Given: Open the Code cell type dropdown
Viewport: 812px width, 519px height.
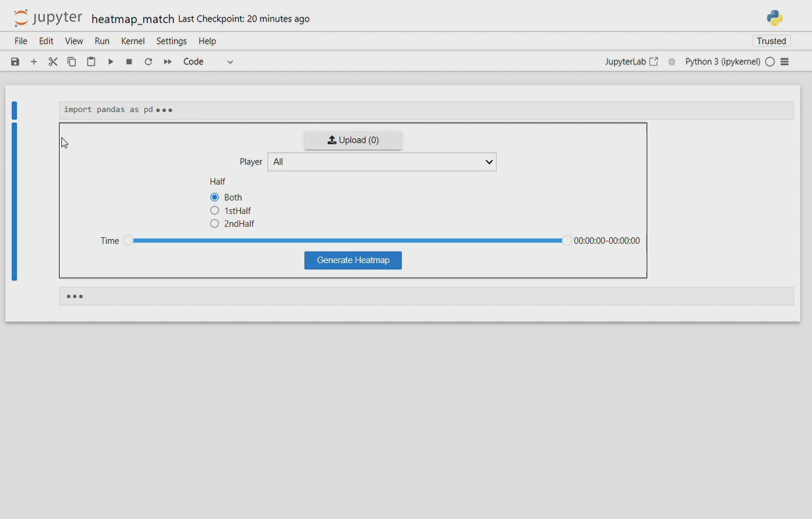Looking at the screenshot, I should (x=208, y=62).
